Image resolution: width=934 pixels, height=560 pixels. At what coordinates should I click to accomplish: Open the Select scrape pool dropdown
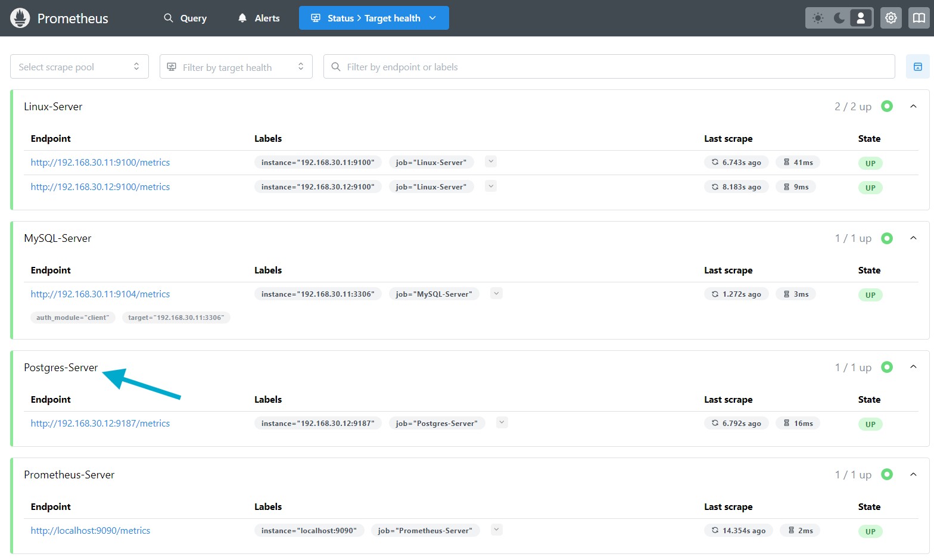(x=79, y=67)
